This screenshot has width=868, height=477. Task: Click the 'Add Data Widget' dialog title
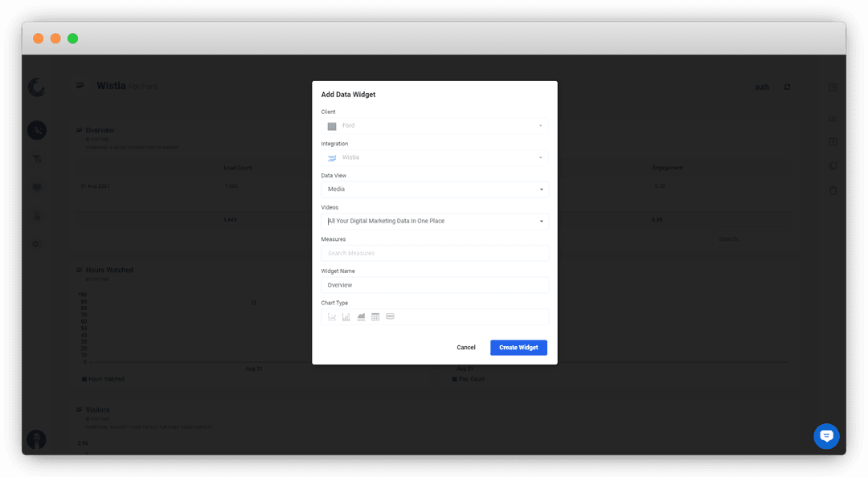(x=348, y=95)
